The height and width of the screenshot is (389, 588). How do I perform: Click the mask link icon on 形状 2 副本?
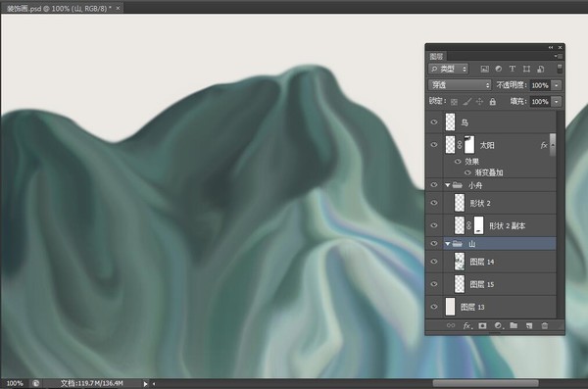[x=468, y=225]
